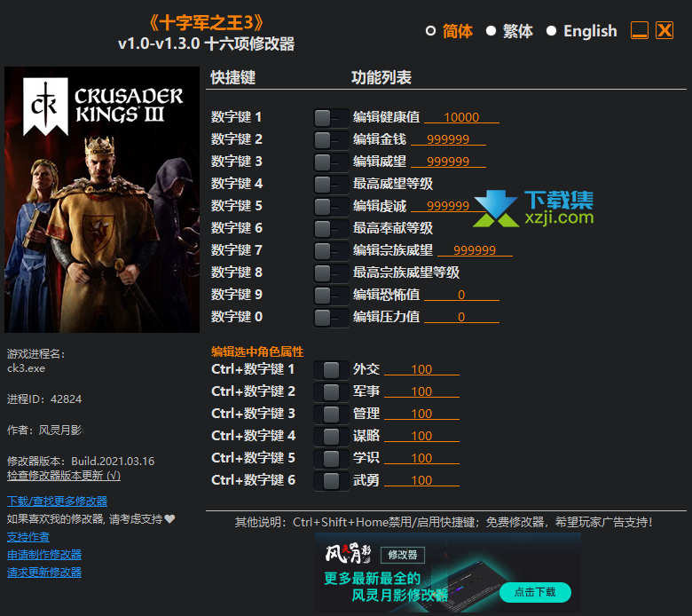Open 下载/查找更多修改器 link
This screenshot has width=692, height=616.
(x=57, y=501)
